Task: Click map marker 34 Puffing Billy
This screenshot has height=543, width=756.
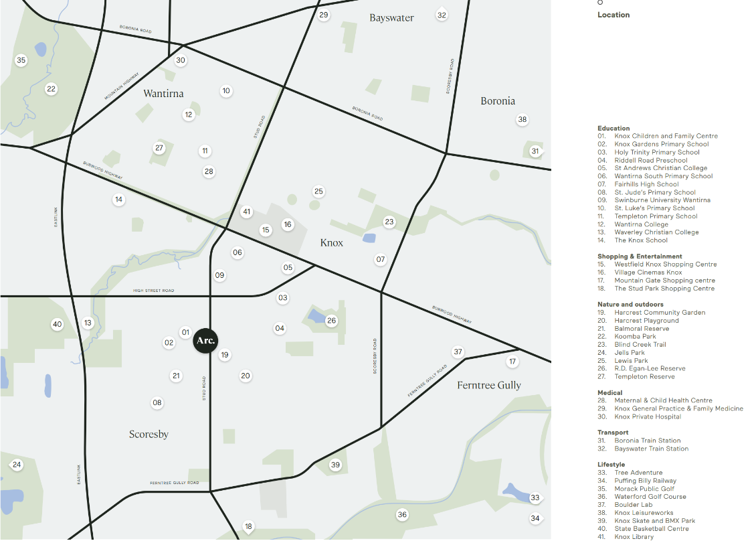Action: [x=535, y=518]
